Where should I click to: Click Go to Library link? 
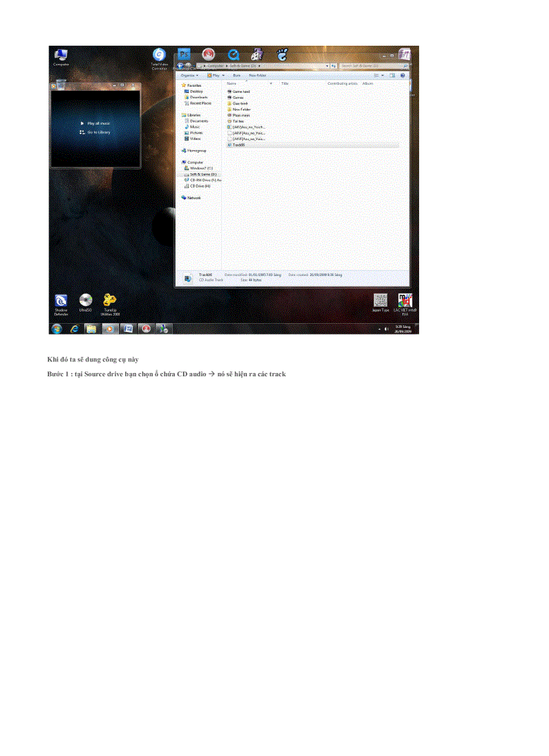point(98,132)
